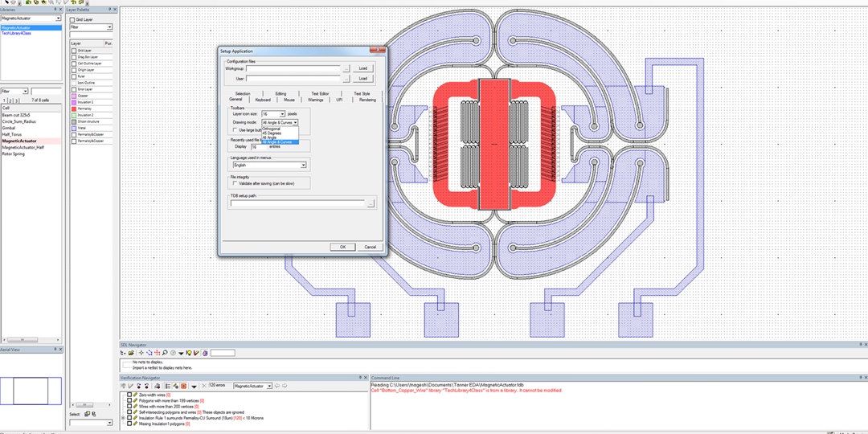Click the previous error arrow in Verification Navigator
The width and height of the screenshot is (868, 434).
pyautogui.click(x=276, y=386)
